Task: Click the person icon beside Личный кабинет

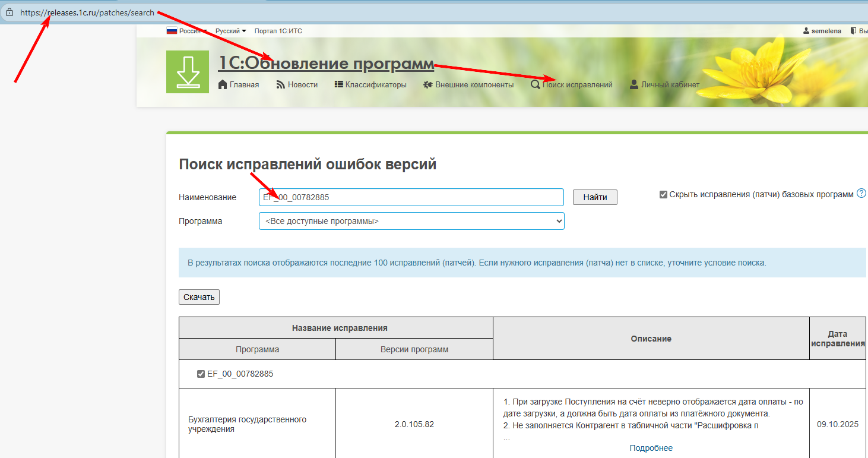Action: [x=634, y=84]
